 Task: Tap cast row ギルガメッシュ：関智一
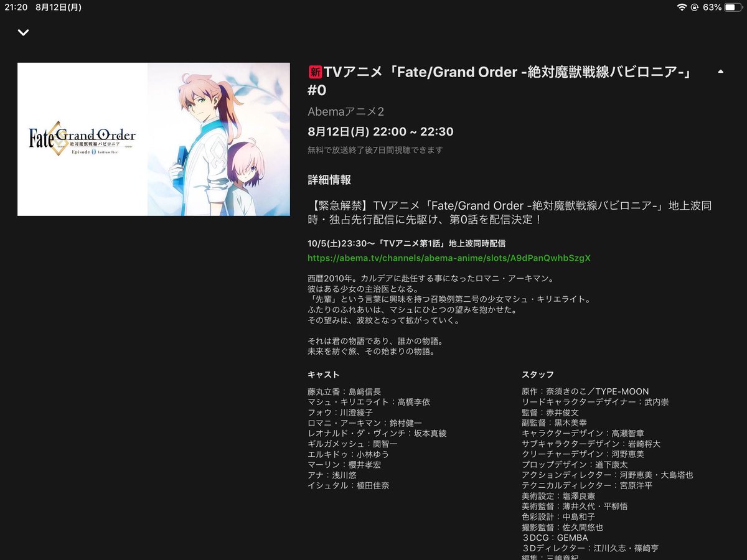click(352, 444)
